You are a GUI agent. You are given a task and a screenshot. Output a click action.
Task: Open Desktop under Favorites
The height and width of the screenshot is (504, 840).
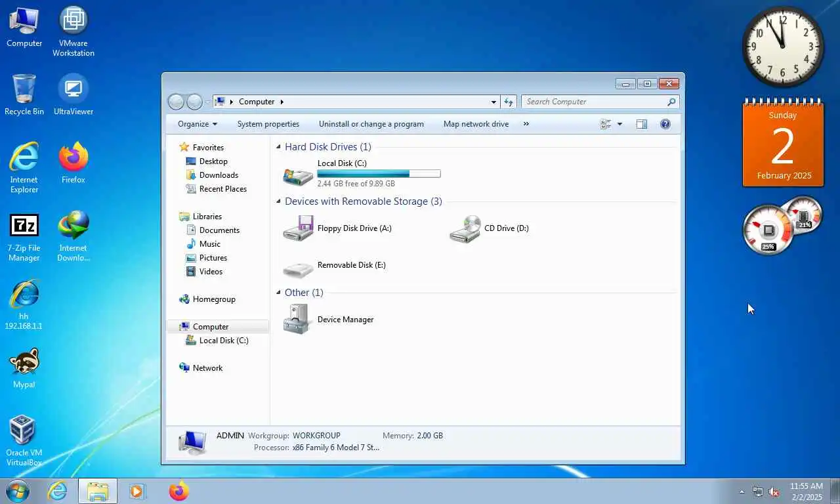[213, 161]
